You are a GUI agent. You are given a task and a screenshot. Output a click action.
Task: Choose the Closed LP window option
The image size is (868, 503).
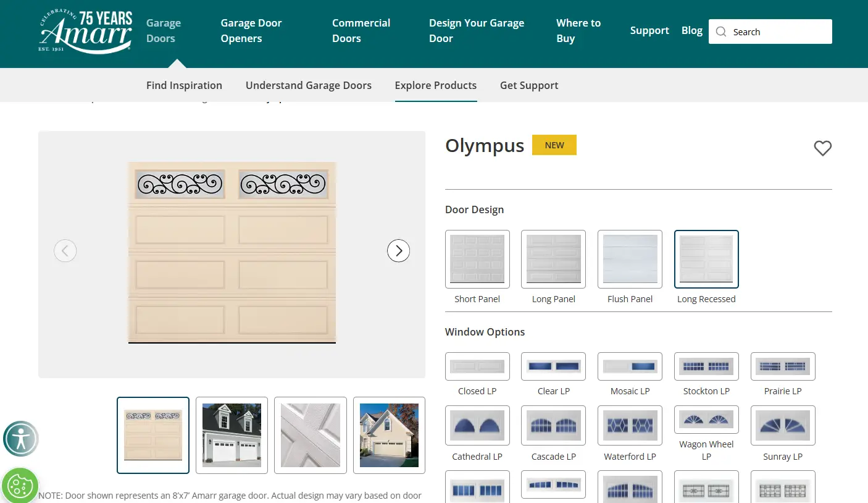(477, 366)
